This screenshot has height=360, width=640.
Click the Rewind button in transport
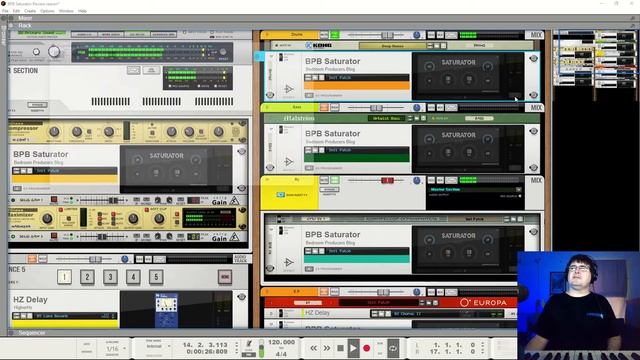313,348
